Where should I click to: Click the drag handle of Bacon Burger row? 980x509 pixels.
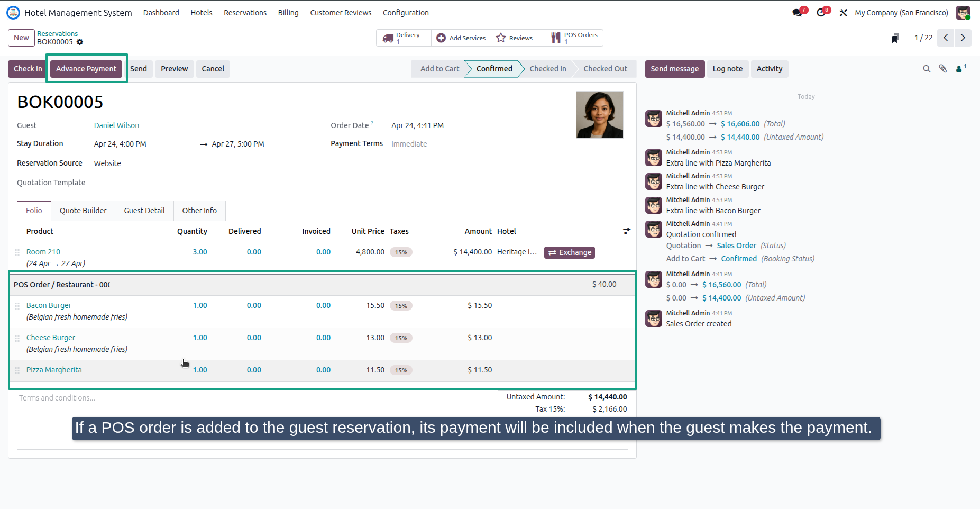[x=17, y=306]
